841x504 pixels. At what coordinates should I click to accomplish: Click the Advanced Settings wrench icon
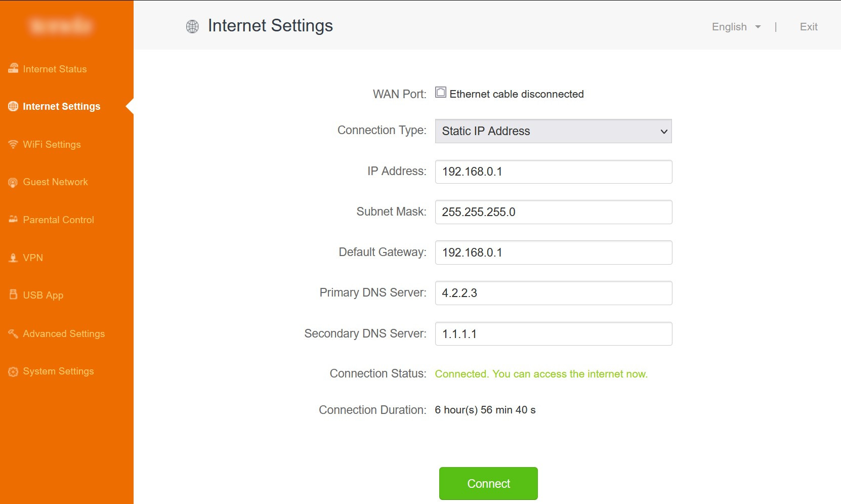point(13,333)
